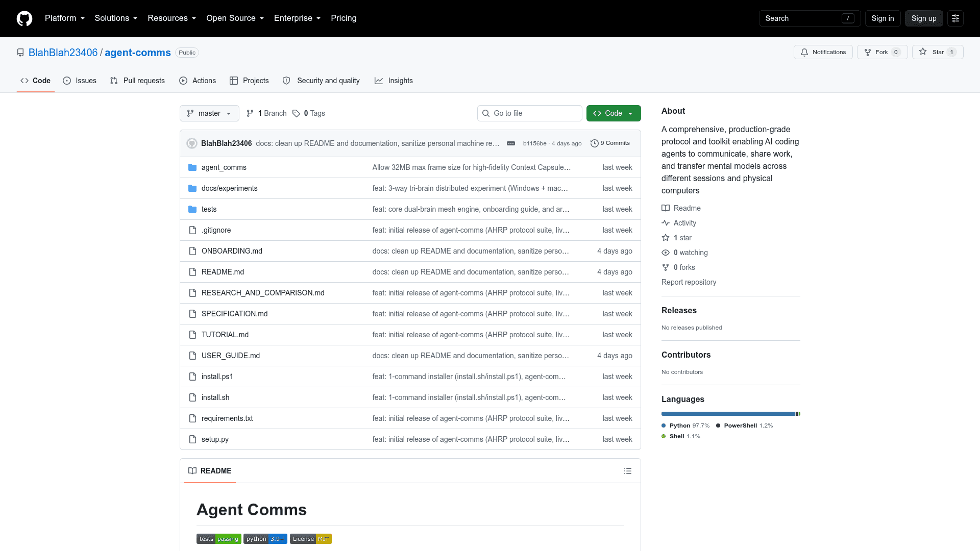Expand the Solutions menu
The image size is (980, 551).
tap(116, 18)
